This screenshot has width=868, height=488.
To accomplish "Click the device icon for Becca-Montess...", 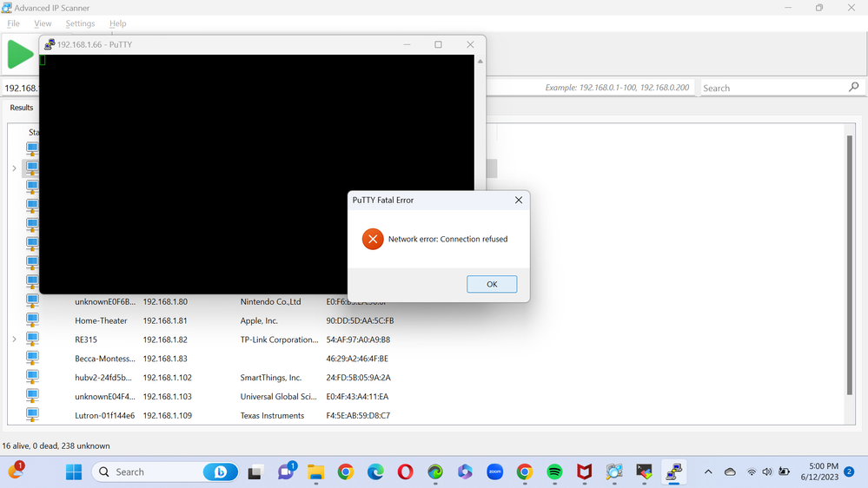I will [32, 358].
